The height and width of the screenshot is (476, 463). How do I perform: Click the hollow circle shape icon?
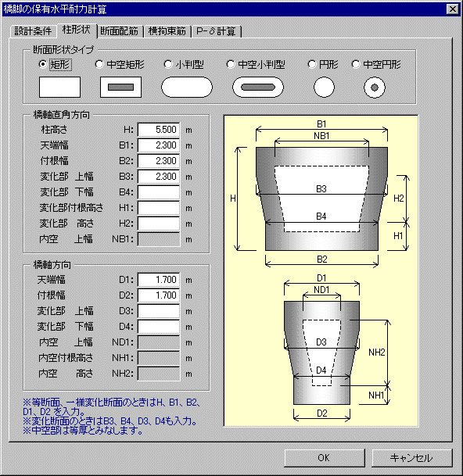tap(375, 88)
